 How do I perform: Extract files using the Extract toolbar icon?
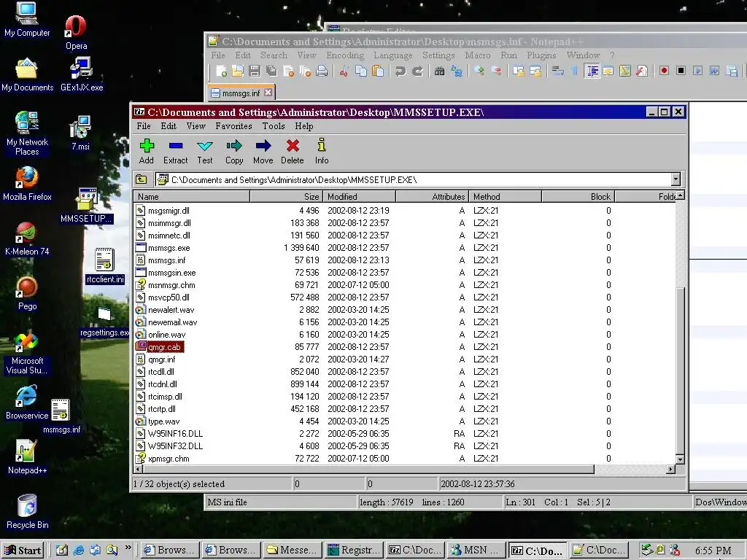click(175, 152)
